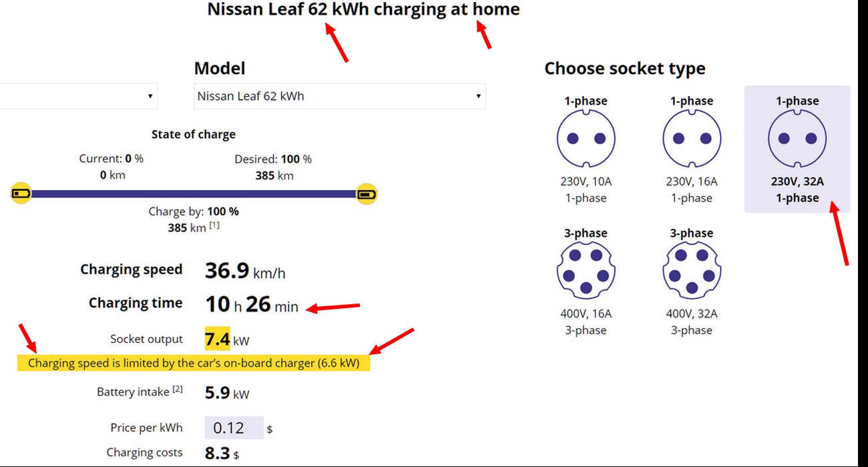Click the middle of the state of charge bar

194,194
